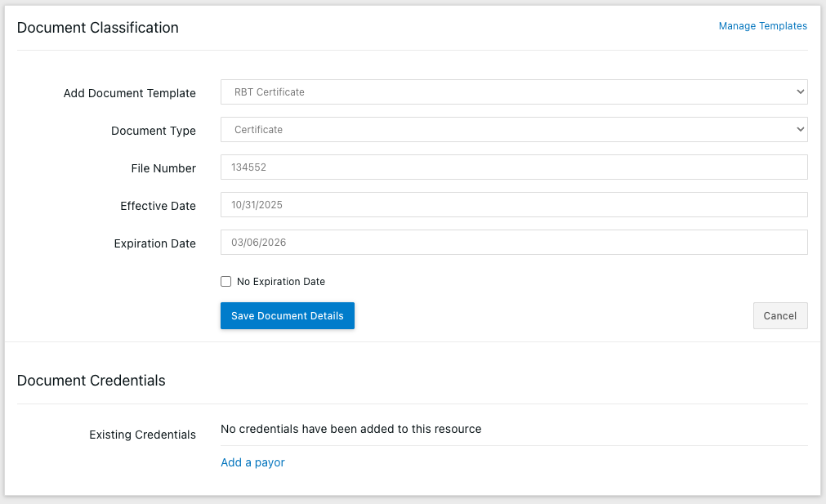Image resolution: width=826 pixels, height=504 pixels.
Task: Click the Cancel button
Action: (x=780, y=316)
